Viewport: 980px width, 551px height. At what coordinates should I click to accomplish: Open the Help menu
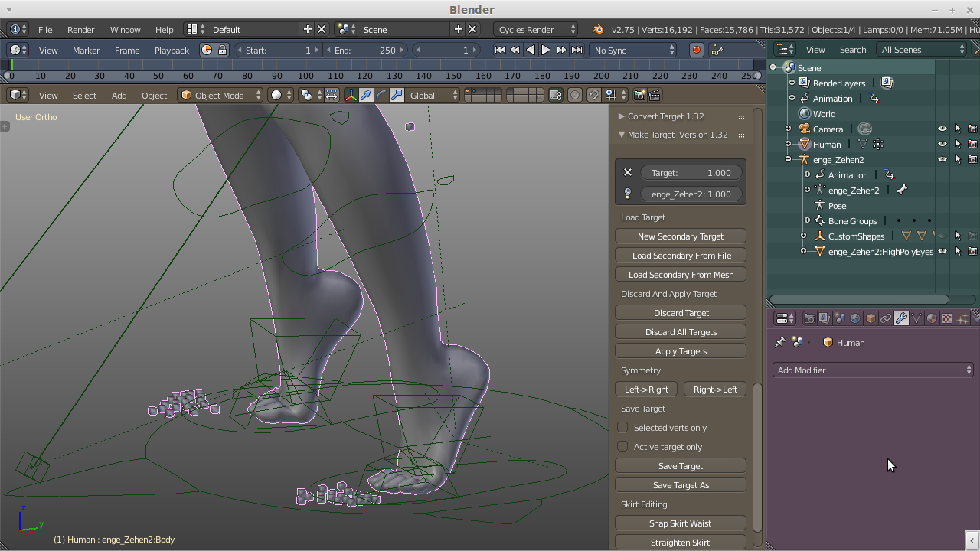tap(164, 29)
